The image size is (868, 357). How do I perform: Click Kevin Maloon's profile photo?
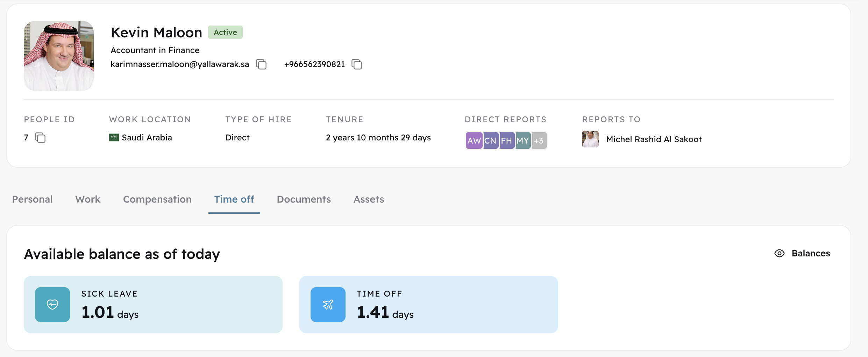[x=58, y=56]
